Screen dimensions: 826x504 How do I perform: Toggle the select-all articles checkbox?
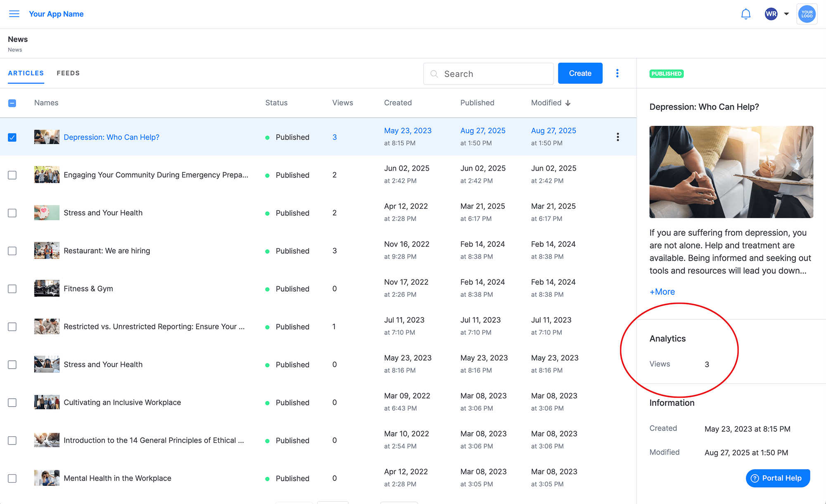pyautogui.click(x=12, y=103)
